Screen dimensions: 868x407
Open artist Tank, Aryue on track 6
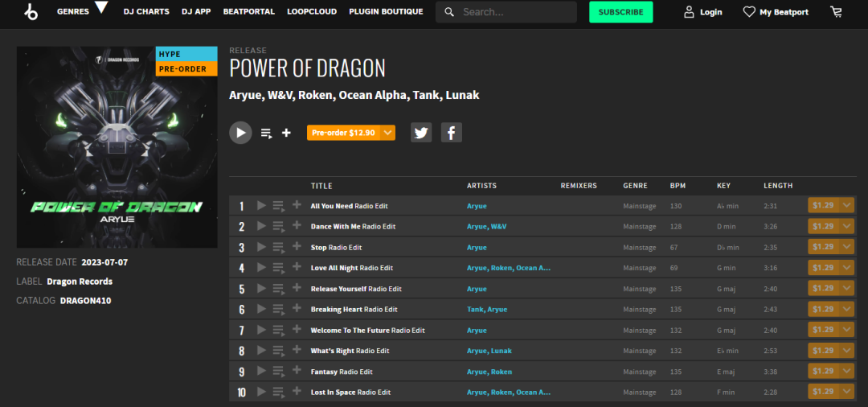[487, 310]
